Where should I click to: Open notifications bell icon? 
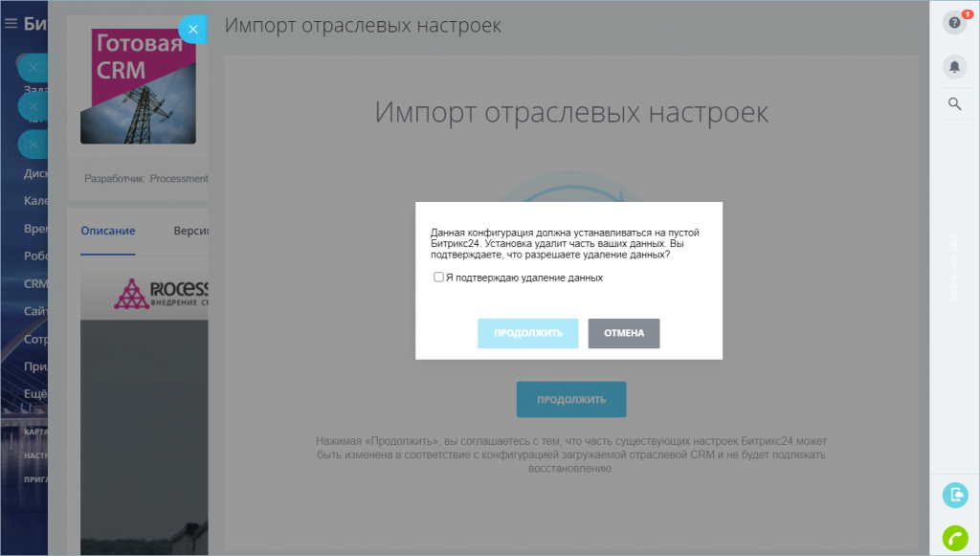pos(954,67)
